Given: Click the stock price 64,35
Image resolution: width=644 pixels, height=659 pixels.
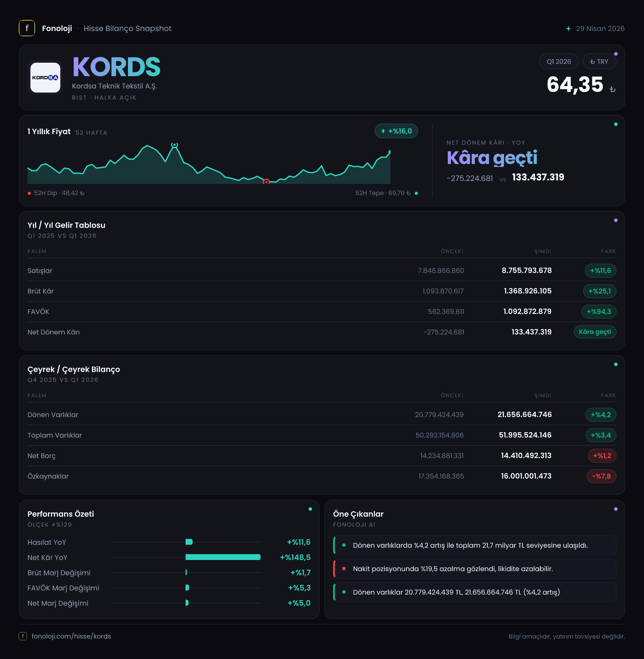Looking at the screenshot, I should [575, 84].
